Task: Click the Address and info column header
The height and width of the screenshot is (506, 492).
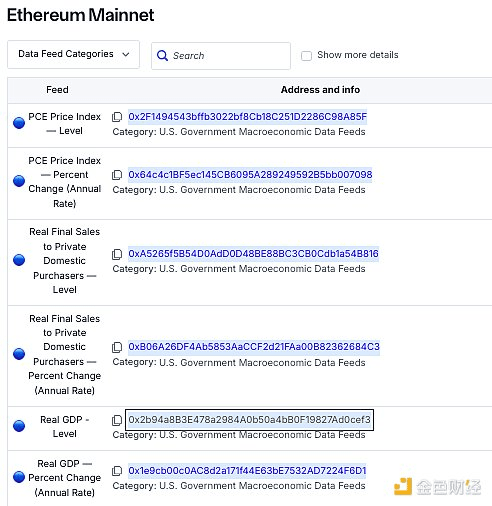Action: tap(320, 90)
